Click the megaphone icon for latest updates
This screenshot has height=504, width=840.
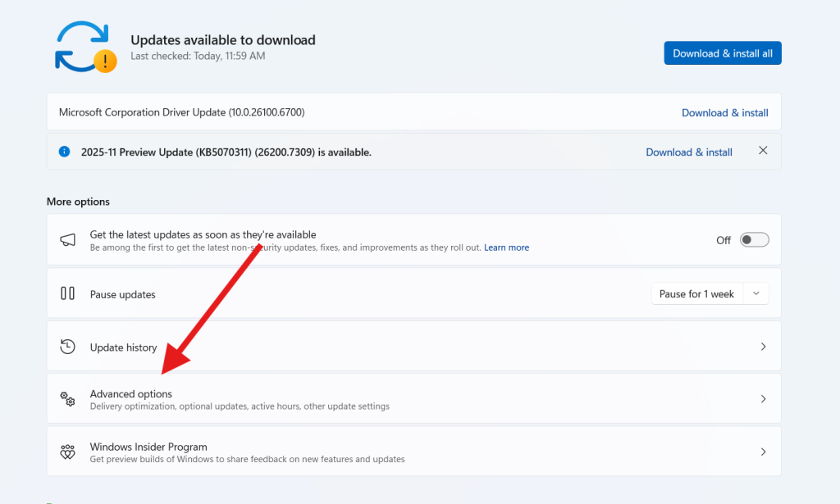coord(68,240)
